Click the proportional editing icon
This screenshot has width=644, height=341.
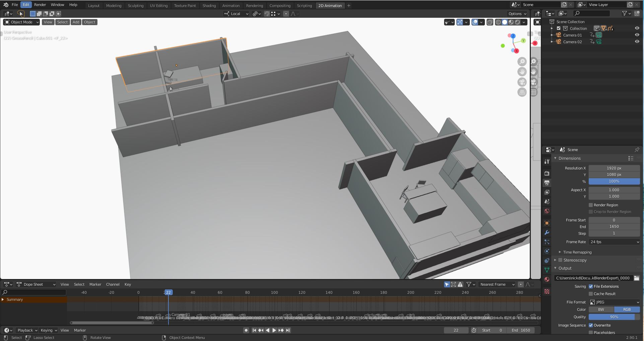click(286, 14)
